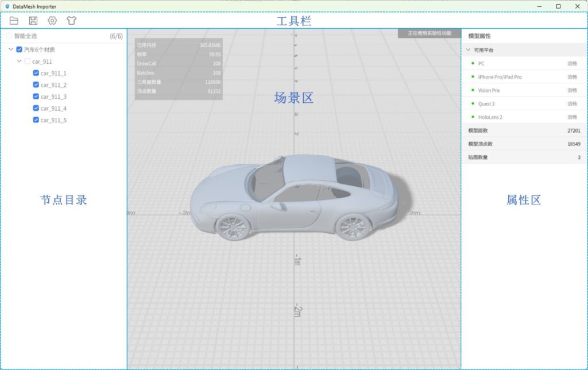The width and height of the screenshot is (588, 370).
Task: Click the save disk icon in toolbar
Action: [33, 21]
